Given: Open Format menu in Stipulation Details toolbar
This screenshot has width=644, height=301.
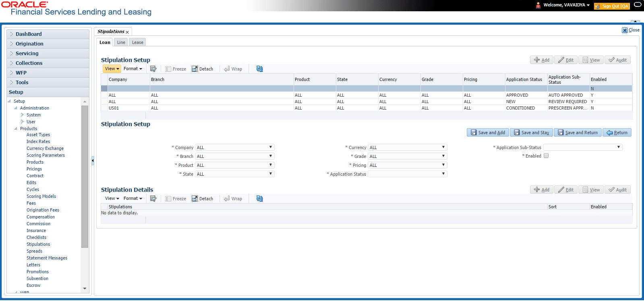Looking at the screenshot, I should coord(133,199).
